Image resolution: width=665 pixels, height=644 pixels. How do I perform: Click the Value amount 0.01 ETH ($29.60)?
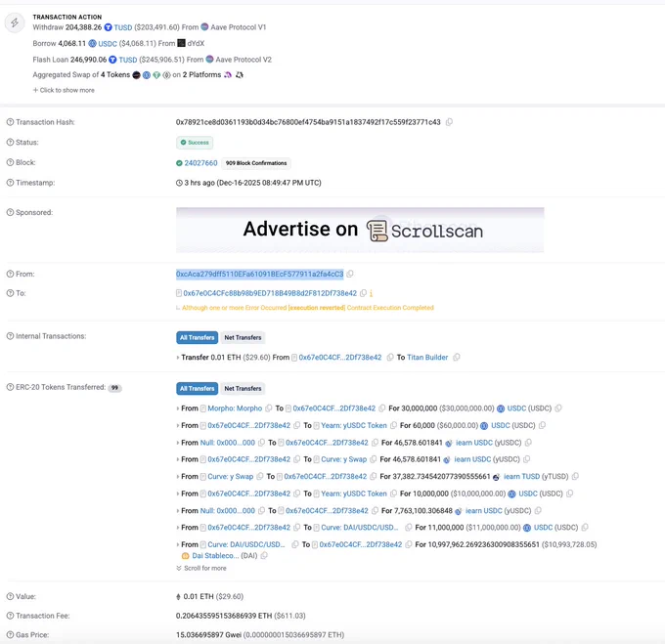pos(213,596)
